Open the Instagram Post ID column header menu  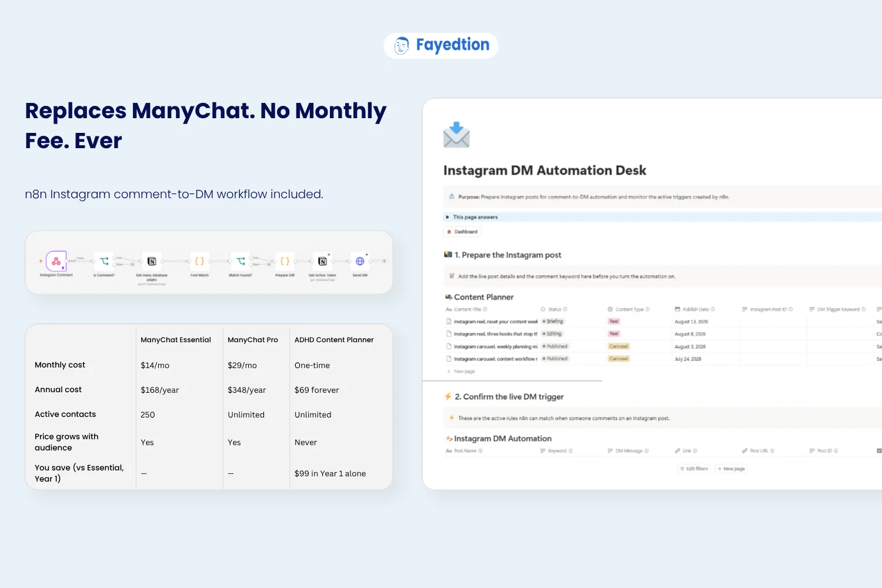point(767,309)
